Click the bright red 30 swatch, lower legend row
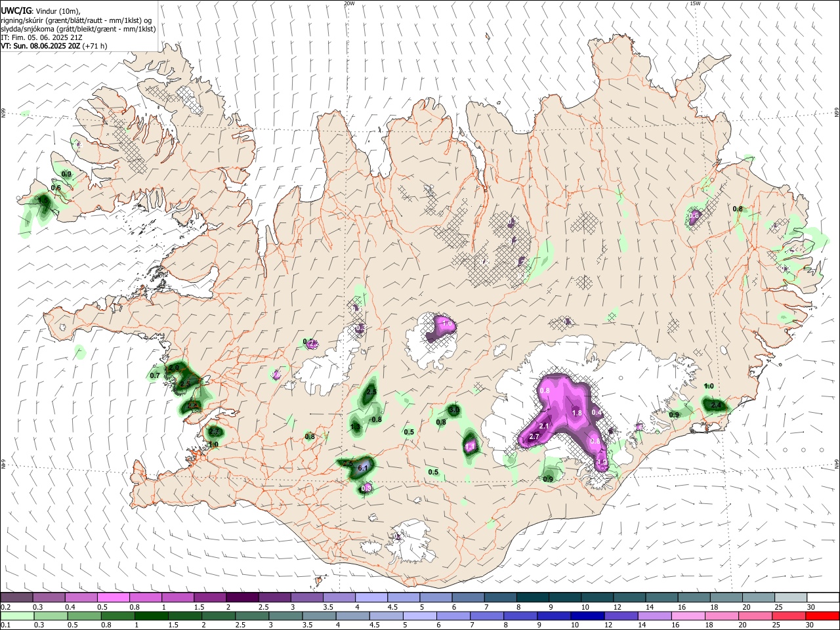The image size is (840, 630). click(x=823, y=616)
